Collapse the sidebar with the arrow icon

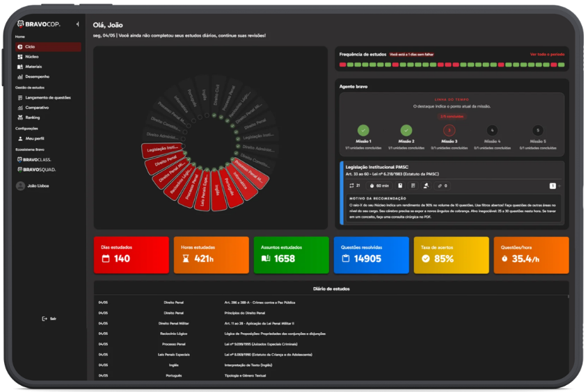(78, 24)
